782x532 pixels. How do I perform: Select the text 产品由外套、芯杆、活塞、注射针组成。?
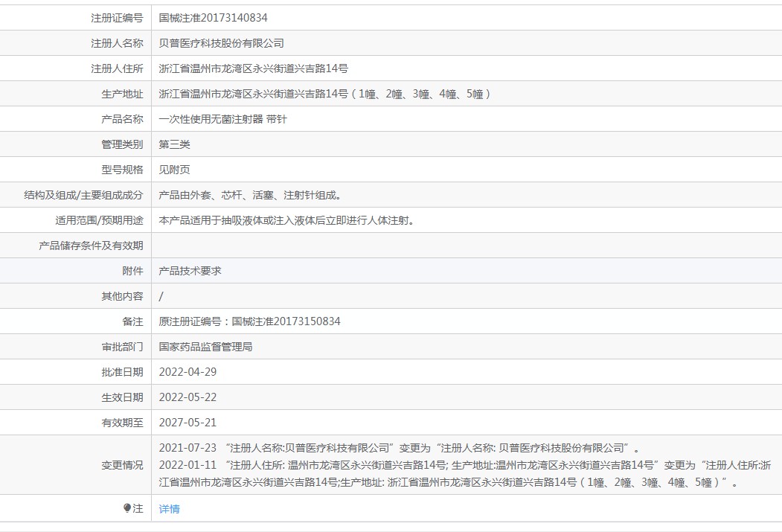[x=250, y=195]
